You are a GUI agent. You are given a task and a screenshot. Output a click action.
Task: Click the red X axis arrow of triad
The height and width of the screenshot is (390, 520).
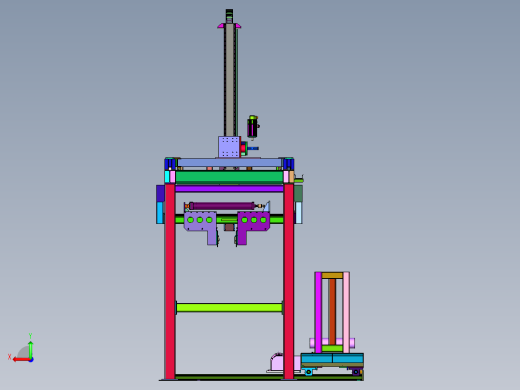pos(21,360)
